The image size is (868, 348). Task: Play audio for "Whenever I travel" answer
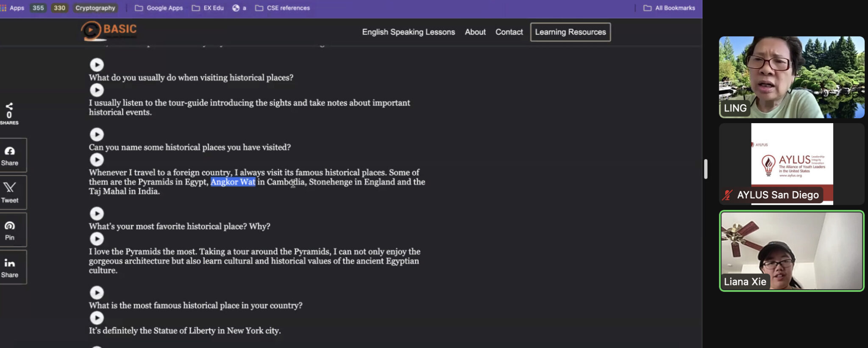coord(97,160)
